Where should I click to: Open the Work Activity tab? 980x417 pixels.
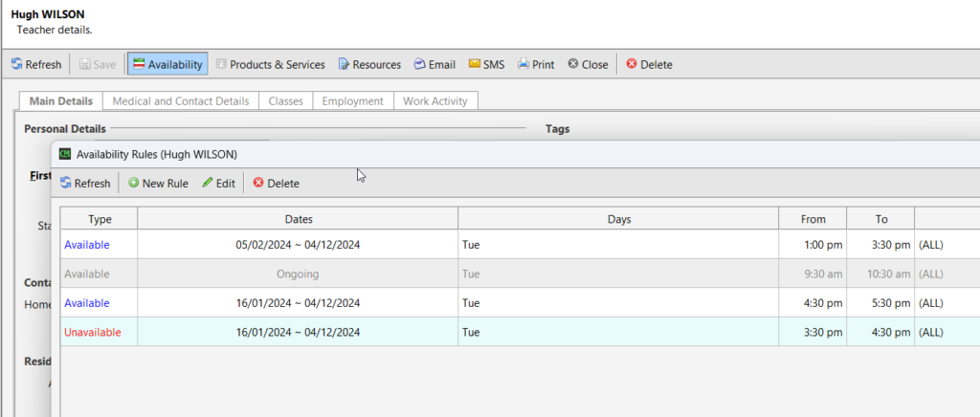click(x=435, y=100)
